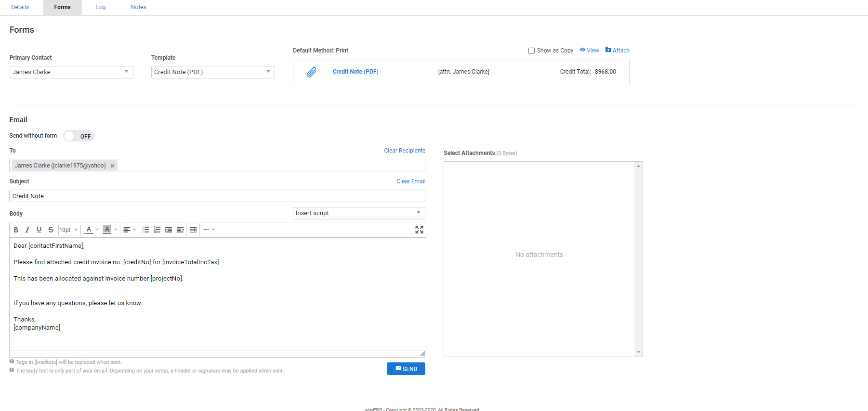Toggle the Send without form switch

pyautogui.click(x=79, y=136)
